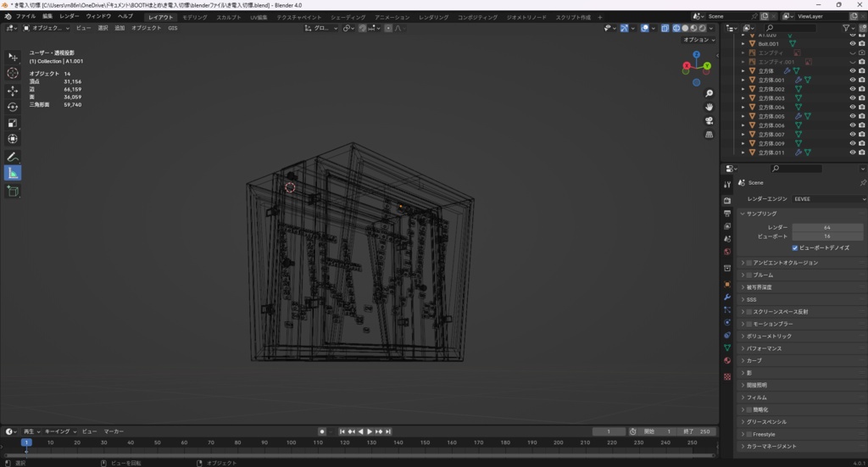This screenshot has width=868, height=467.
Task: Enable the モーションブラー checkbox
Action: [749, 325]
